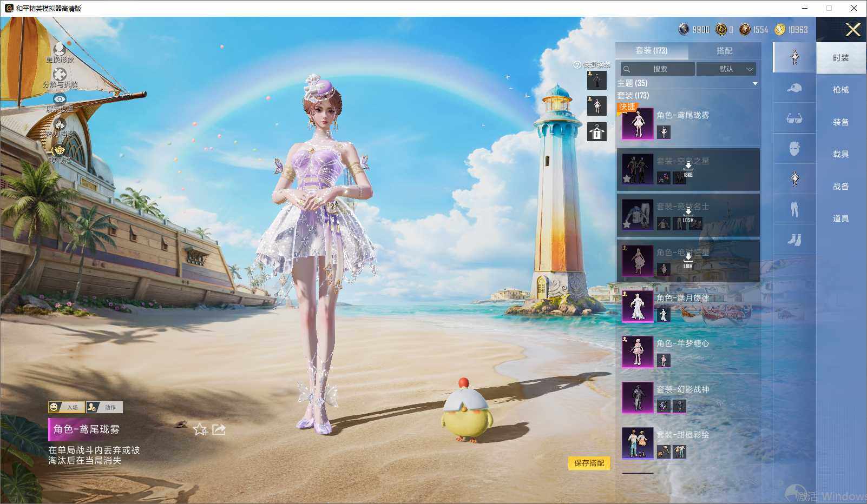Switch to the 搭配 tab

[724, 50]
